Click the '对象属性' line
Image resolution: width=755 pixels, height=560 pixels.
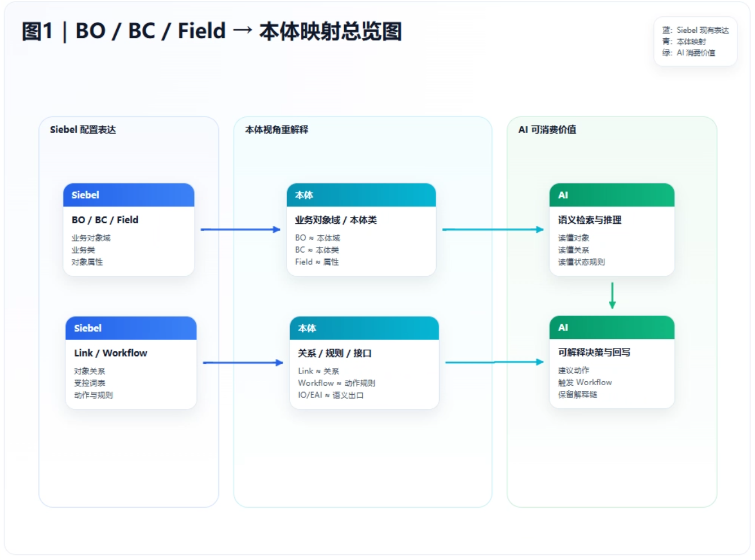point(87,262)
